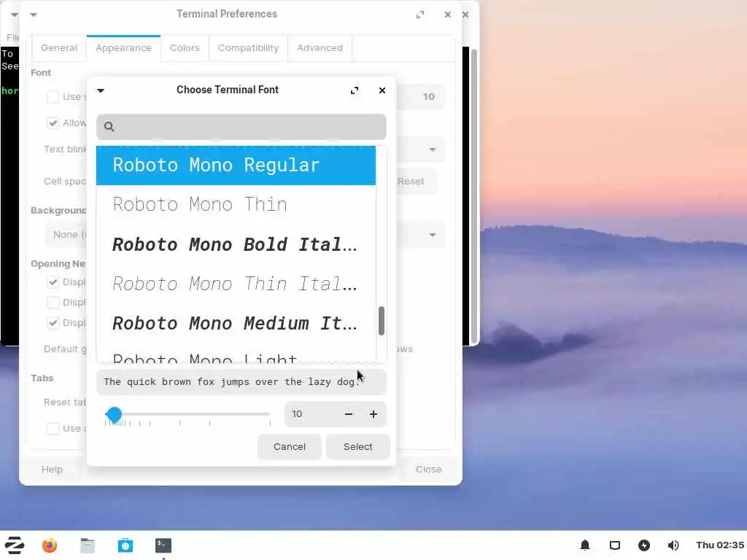Image resolution: width=747 pixels, height=560 pixels.
Task: Select Roboto Mono Light font
Action: (236, 354)
